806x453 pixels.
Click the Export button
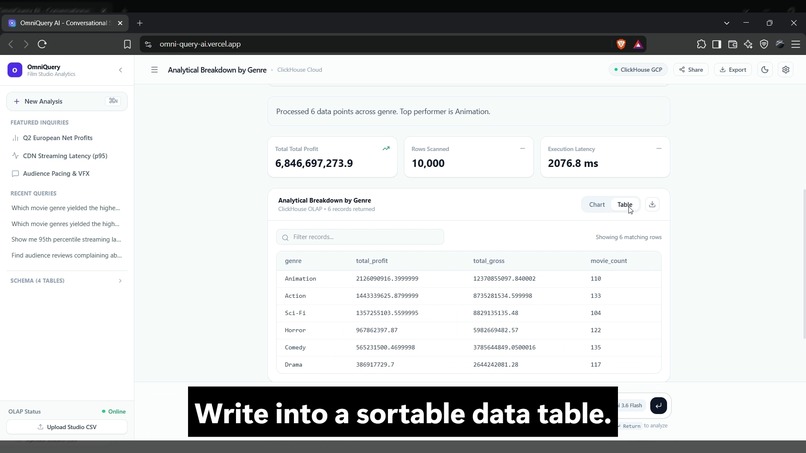[733, 70]
